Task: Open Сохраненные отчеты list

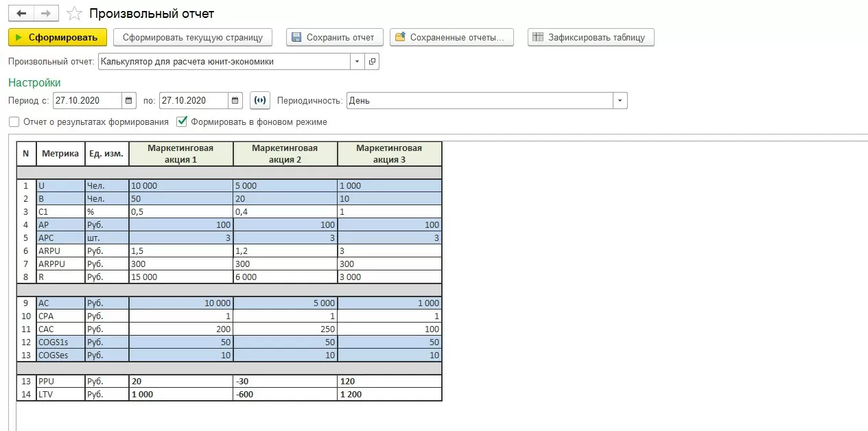Action: [451, 37]
